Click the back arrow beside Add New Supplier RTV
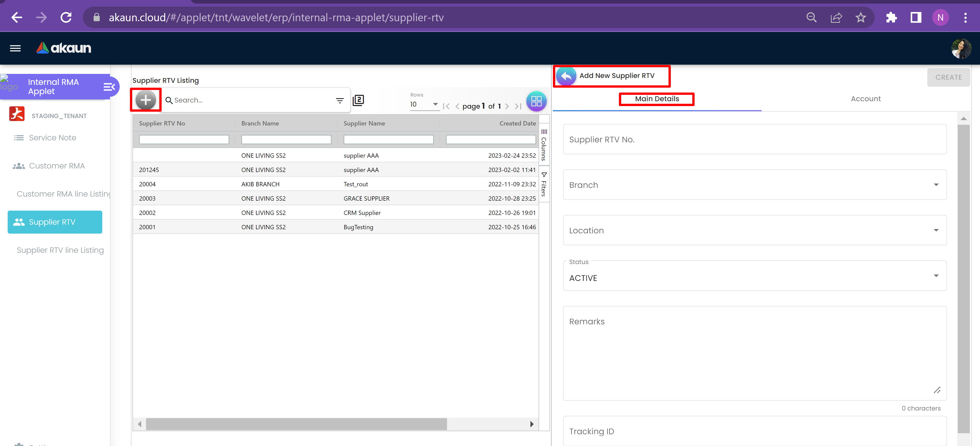This screenshot has width=980, height=446. (566, 76)
